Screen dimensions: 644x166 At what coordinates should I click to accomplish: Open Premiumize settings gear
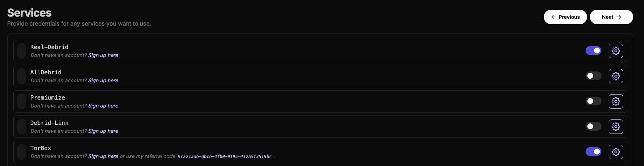coord(616,101)
